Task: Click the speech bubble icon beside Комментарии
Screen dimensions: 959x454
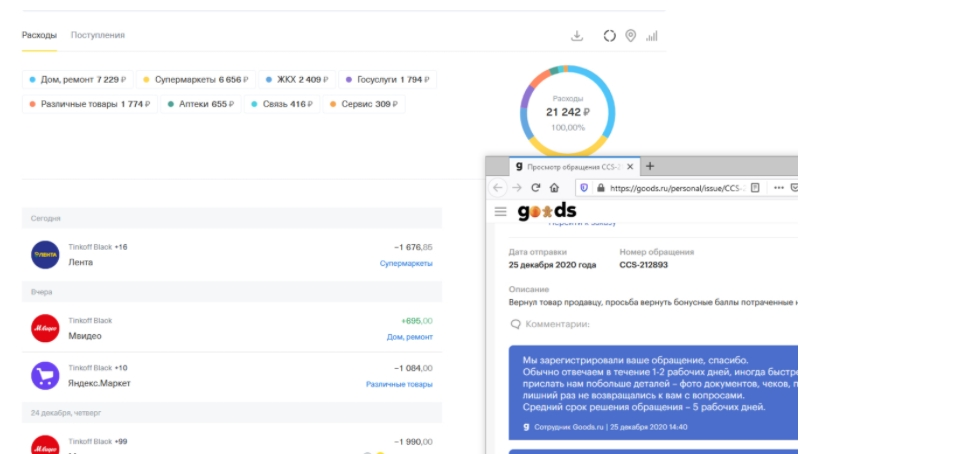Action: pyautogui.click(x=516, y=324)
